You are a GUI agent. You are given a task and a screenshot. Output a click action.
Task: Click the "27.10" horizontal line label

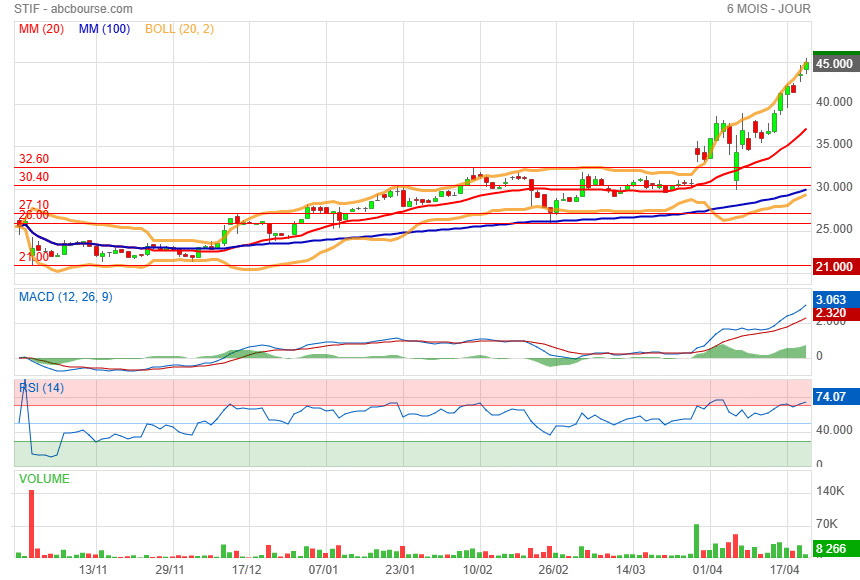click(x=34, y=205)
